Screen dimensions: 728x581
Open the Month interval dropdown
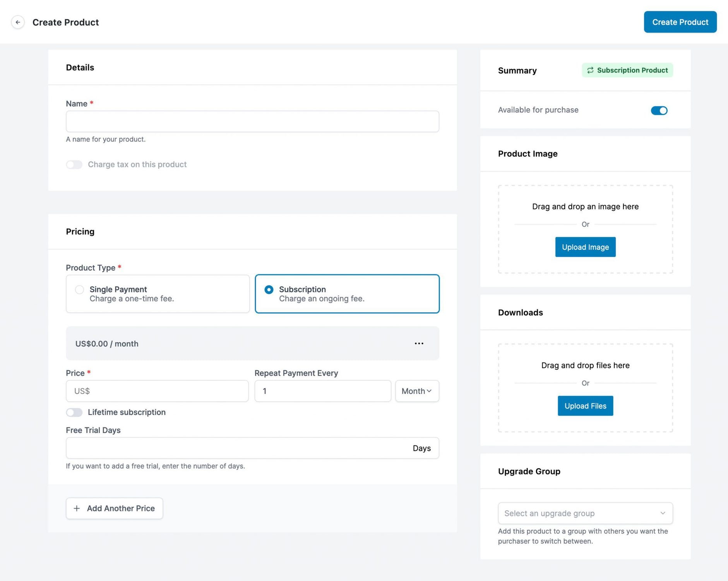tap(417, 391)
